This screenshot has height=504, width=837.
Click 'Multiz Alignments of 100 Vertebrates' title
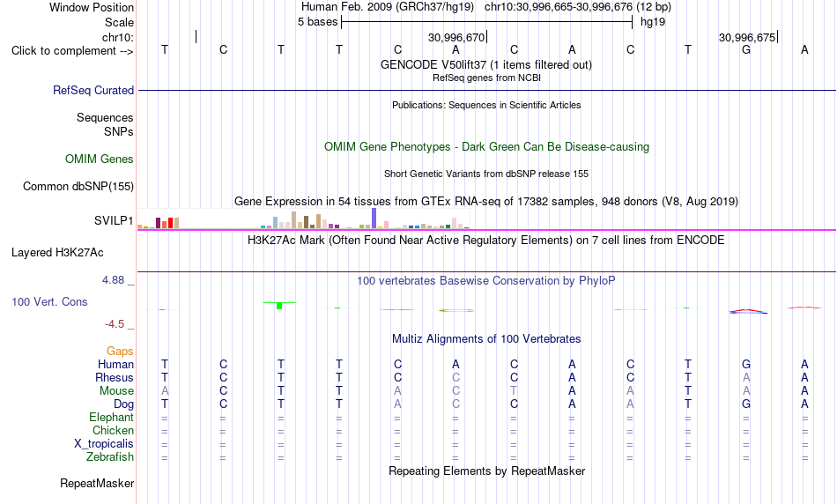486,339
